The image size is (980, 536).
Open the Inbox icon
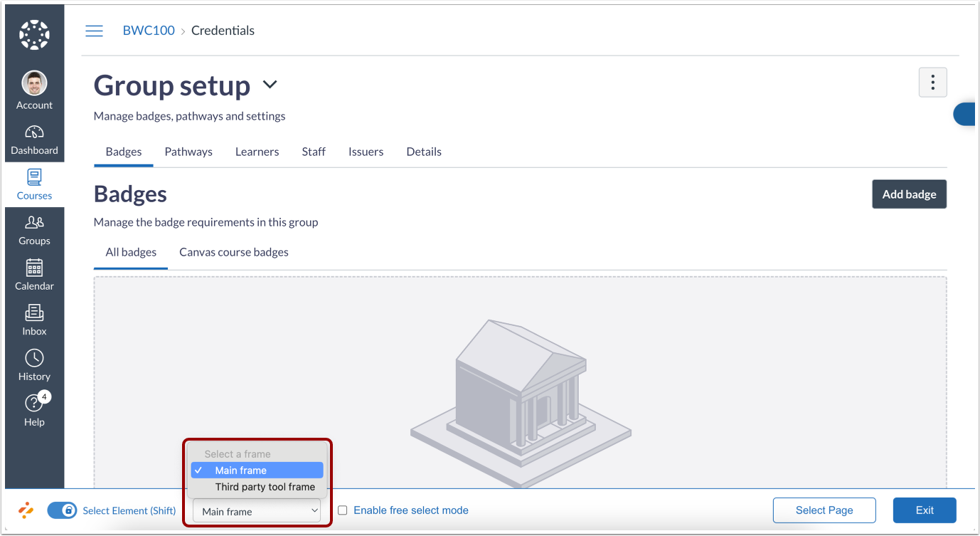click(x=34, y=312)
